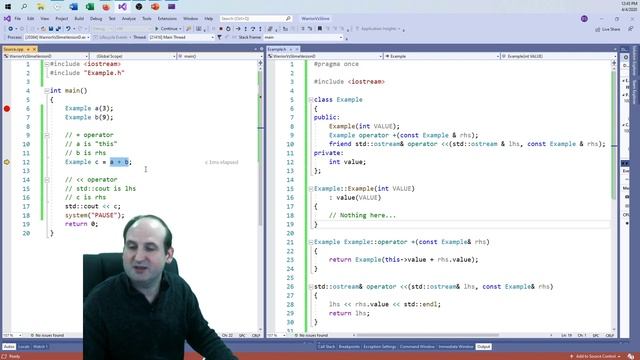Open the View menu
Image resolution: width=640 pixels, height=360 pixels.
pos(44,18)
